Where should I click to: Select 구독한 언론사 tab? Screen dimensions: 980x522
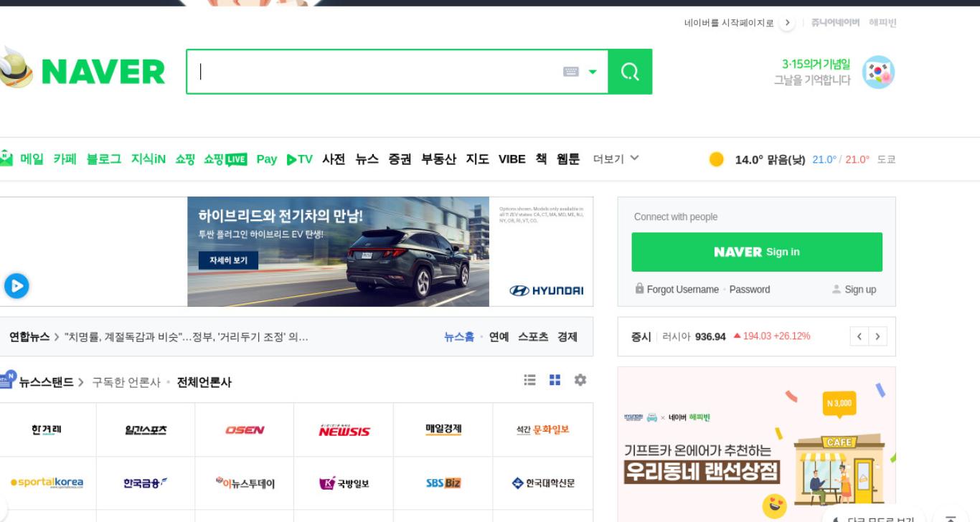pyautogui.click(x=126, y=382)
